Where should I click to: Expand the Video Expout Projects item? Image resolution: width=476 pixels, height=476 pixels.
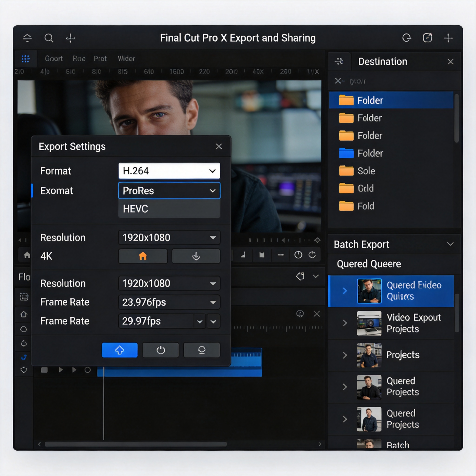tap(345, 323)
